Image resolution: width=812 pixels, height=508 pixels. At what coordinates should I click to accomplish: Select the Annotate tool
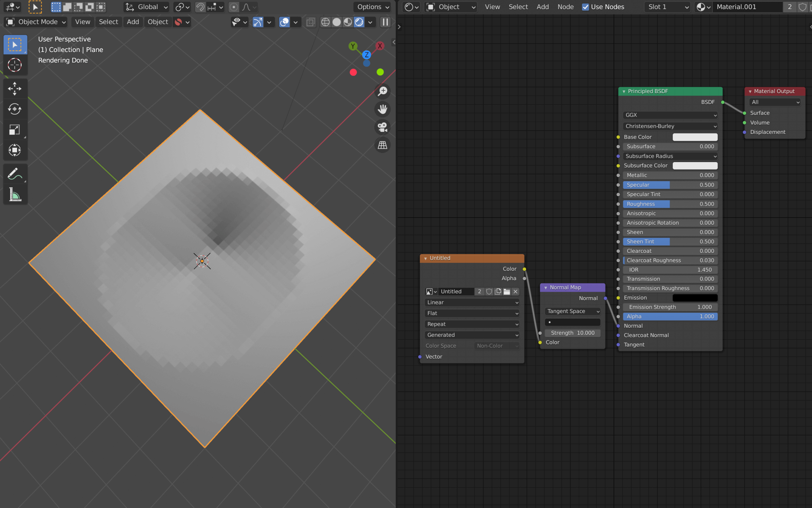15,174
